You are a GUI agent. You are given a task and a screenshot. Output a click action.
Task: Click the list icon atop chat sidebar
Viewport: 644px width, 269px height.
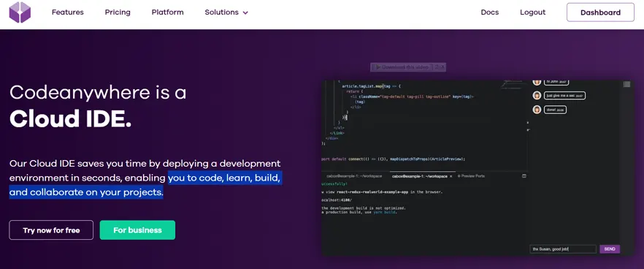click(626, 84)
